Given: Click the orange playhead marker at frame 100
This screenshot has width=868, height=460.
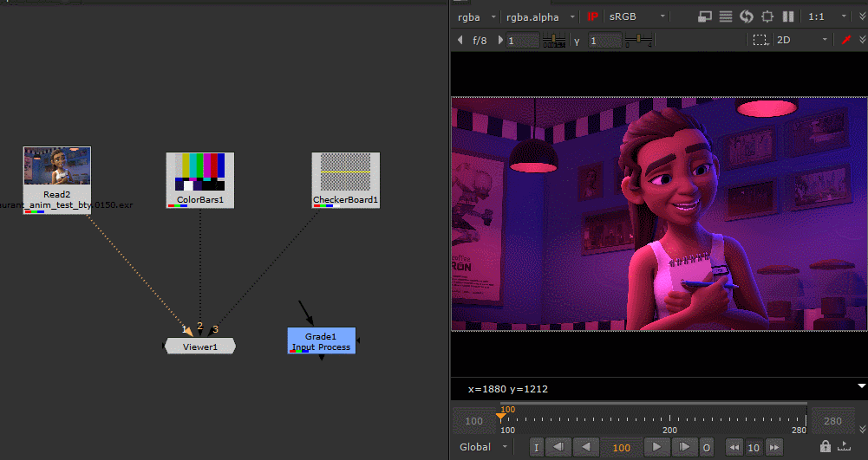Looking at the screenshot, I should click(x=500, y=416).
